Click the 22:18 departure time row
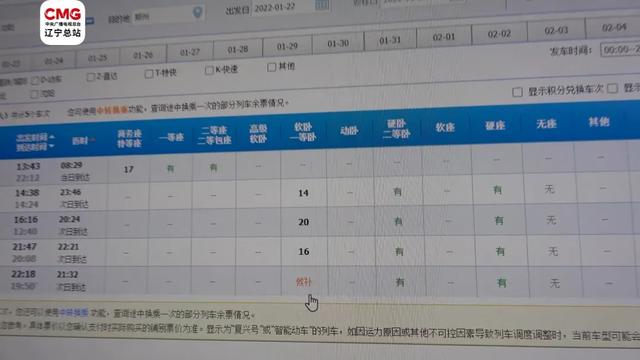 pos(23,274)
